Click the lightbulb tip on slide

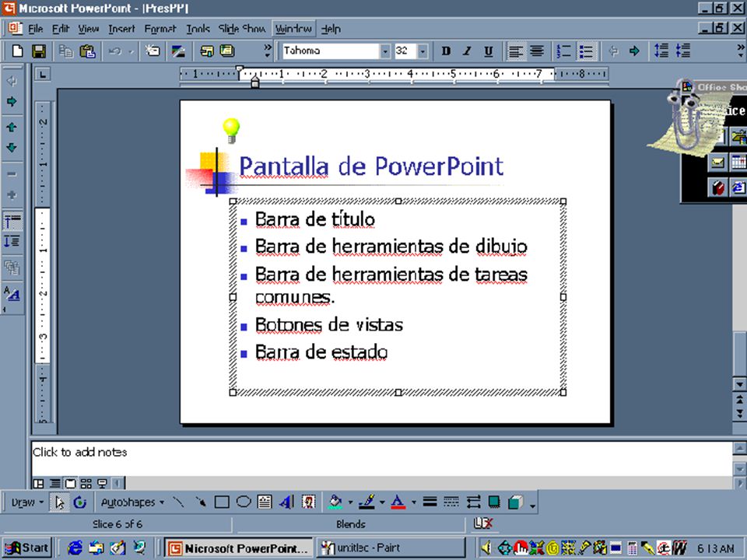231,131
